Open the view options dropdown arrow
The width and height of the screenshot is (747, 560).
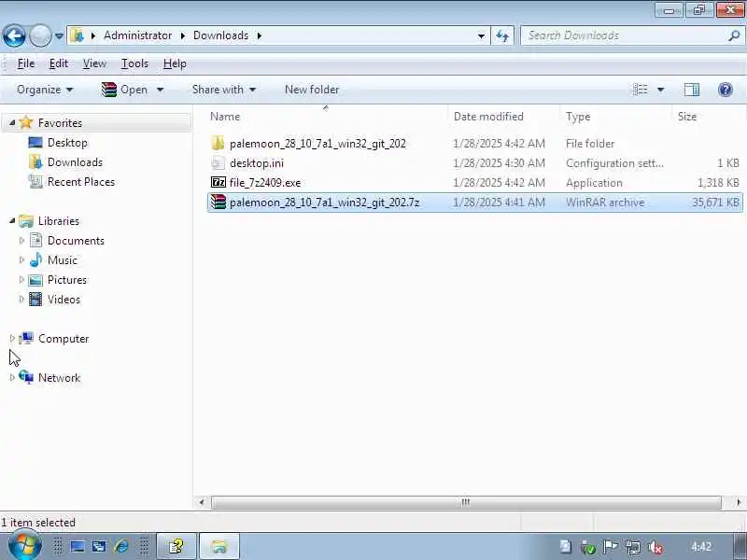coord(661,90)
